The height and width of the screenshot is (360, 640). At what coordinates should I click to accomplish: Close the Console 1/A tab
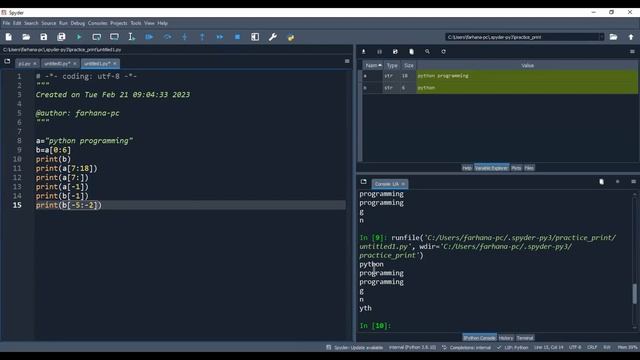pos(403,184)
